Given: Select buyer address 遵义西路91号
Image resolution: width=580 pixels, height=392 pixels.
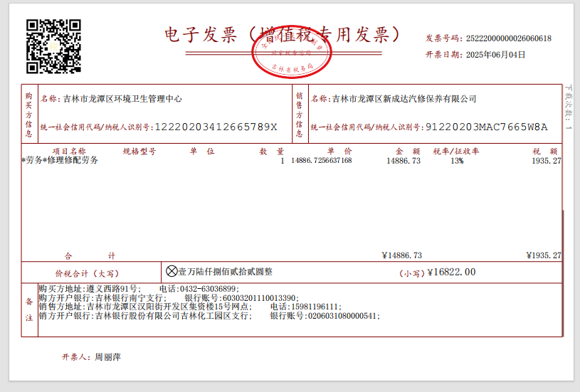Looking at the screenshot, I should (x=111, y=289).
